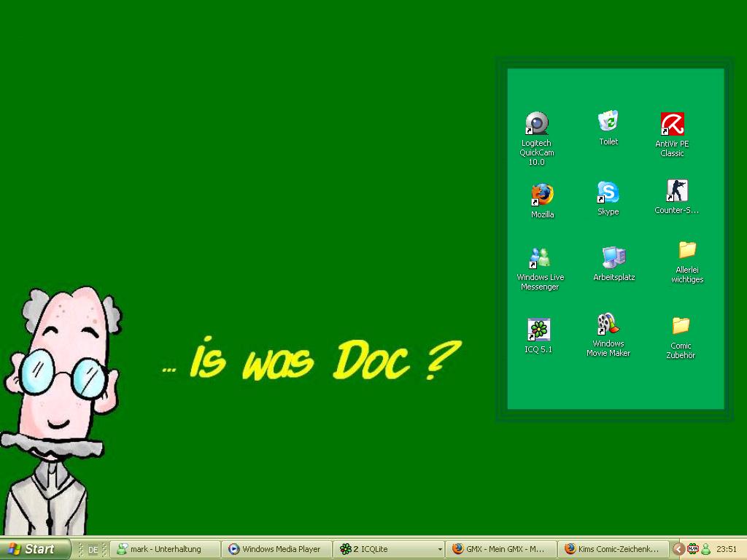Screen dimensions: 747x560
Task: Select the Windows Movie Maker icon
Action: click(608, 324)
